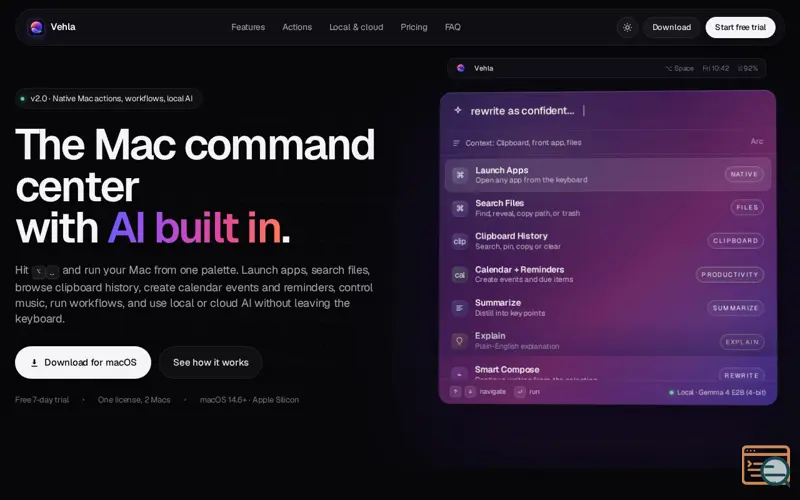The height and width of the screenshot is (500, 800).
Task: Click the macOS 14.6+ Apple Silicon text
Action: tap(249, 400)
